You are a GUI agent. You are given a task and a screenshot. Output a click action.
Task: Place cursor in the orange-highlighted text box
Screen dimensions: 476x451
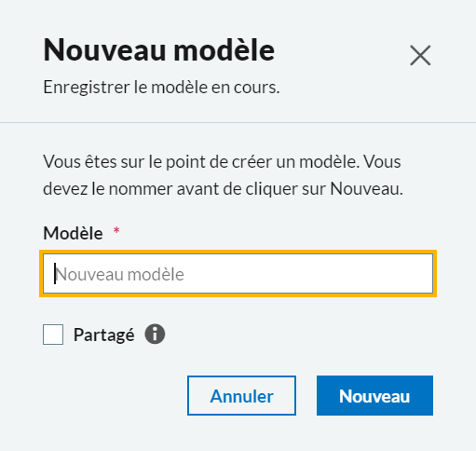click(x=238, y=274)
